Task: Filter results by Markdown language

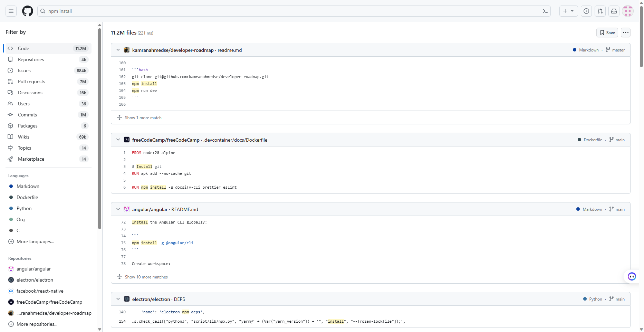Action: 28,186
